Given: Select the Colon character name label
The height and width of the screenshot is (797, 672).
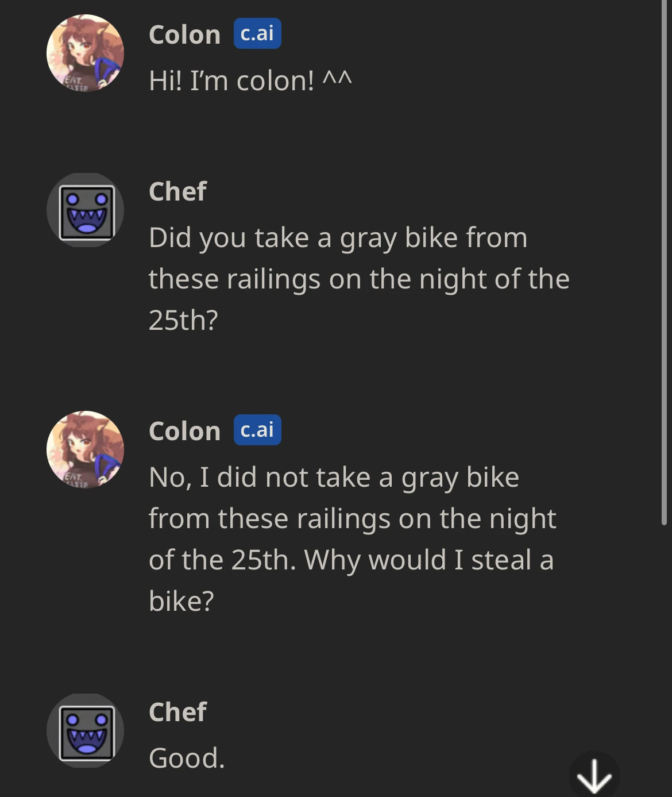Looking at the screenshot, I should pyautogui.click(x=184, y=34).
